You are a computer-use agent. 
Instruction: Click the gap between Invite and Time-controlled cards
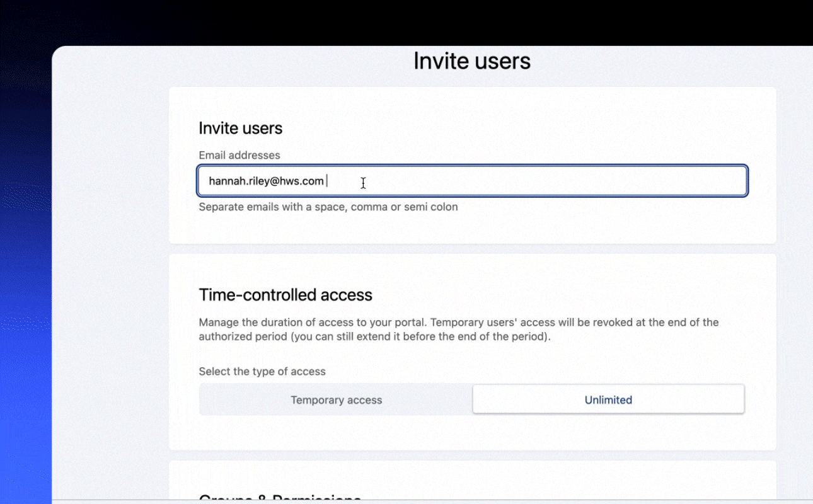(471, 249)
